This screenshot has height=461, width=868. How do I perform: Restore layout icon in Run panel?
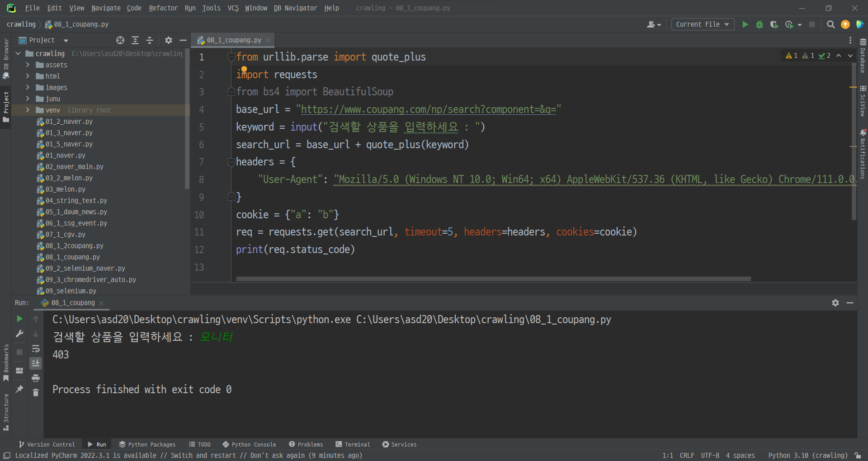19,371
